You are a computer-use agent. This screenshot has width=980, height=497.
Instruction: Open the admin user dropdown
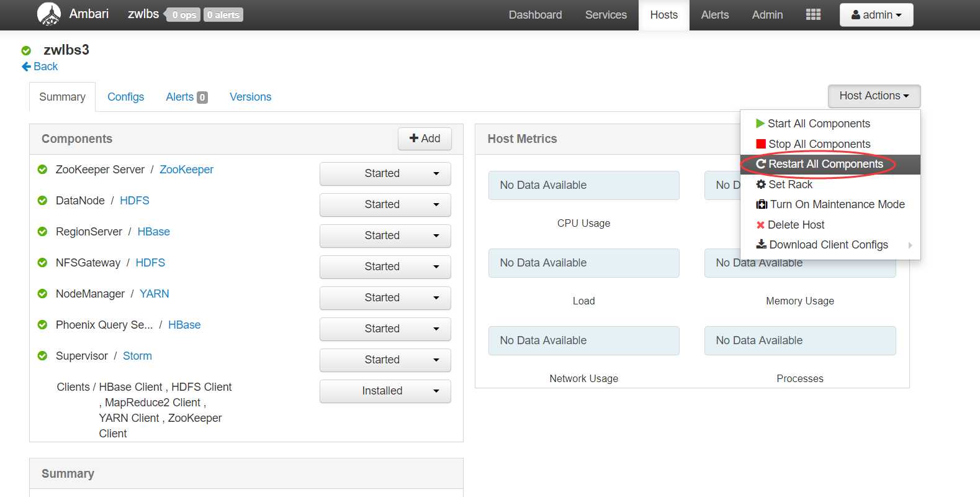(x=876, y=15)
